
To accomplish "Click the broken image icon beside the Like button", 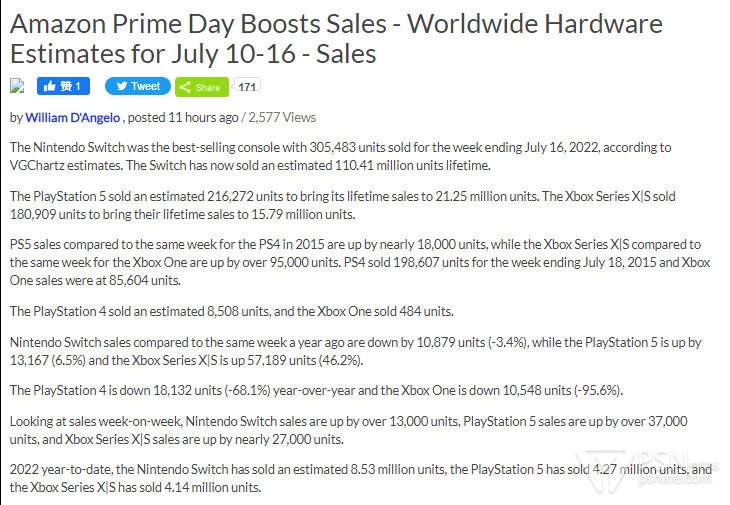I will 17,86.
